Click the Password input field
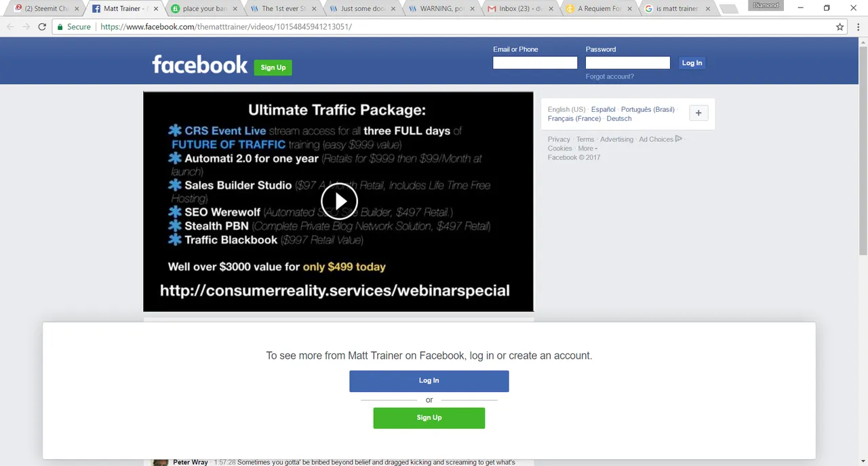868x466 pixels. click(x=628, y=62)
